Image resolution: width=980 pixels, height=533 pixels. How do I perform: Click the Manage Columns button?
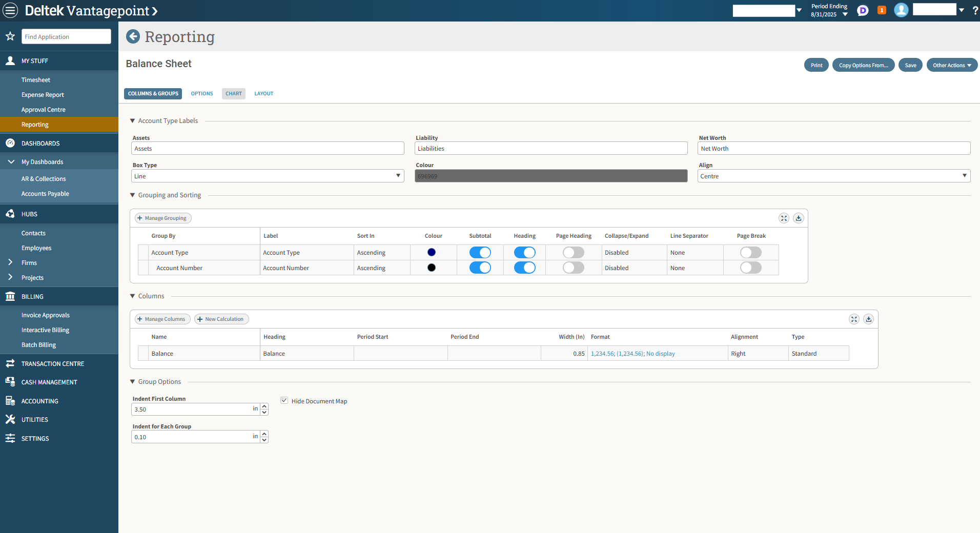coord(162,319)
